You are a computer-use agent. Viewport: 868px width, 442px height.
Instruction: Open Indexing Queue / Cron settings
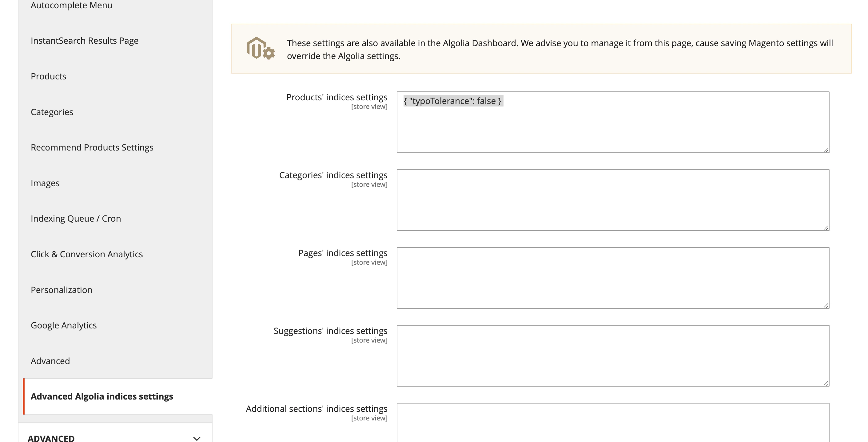(76, 218)
